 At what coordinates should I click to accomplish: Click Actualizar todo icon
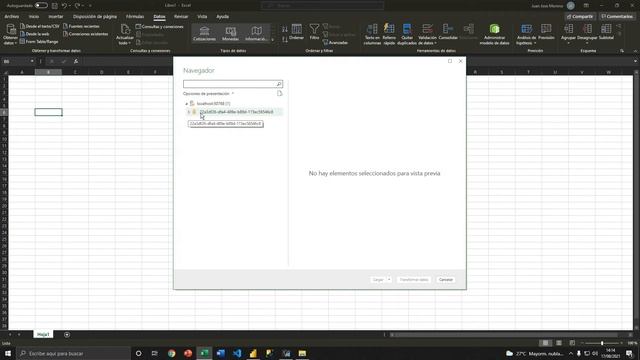[125, 33]
